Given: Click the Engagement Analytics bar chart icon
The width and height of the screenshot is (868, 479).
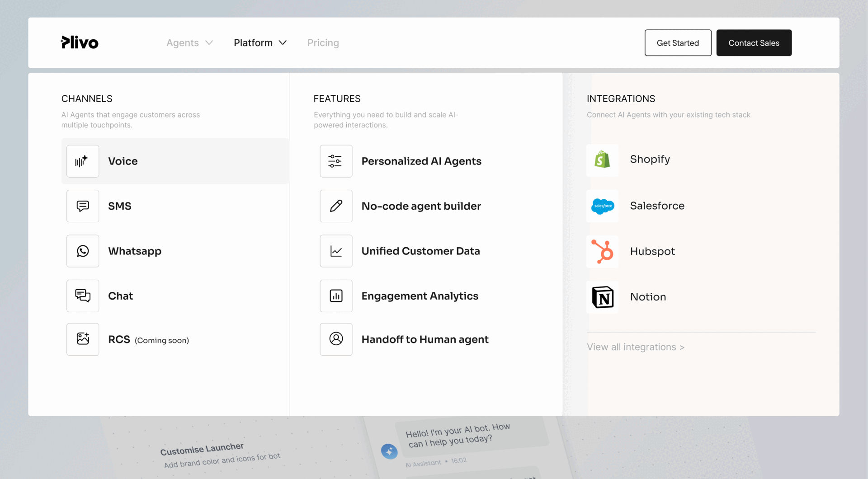Looking at the screenshot, I should pyautogui.click(x=335, y=296).
